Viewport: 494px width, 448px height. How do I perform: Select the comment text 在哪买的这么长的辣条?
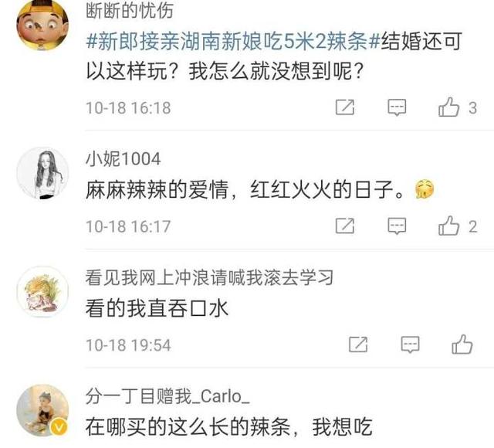click(x=188, y=427)
